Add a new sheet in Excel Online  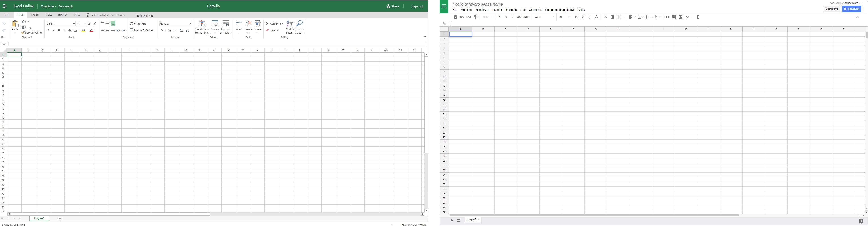(60, 219)
